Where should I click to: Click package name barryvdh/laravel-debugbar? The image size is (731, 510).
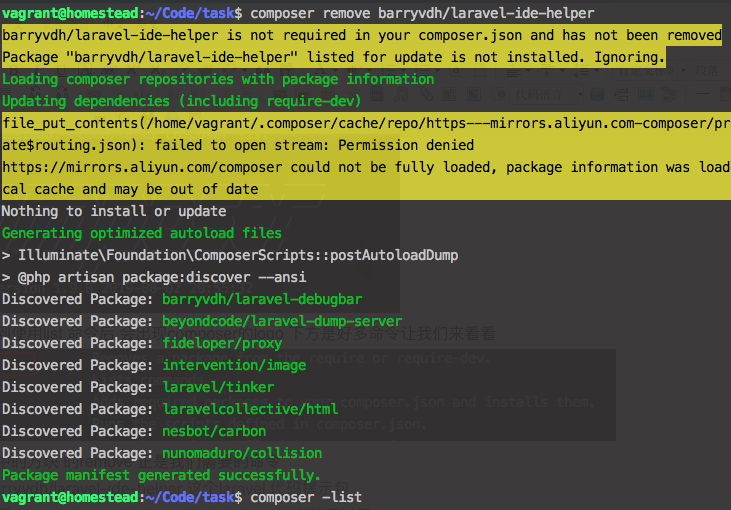coord(262,299)
